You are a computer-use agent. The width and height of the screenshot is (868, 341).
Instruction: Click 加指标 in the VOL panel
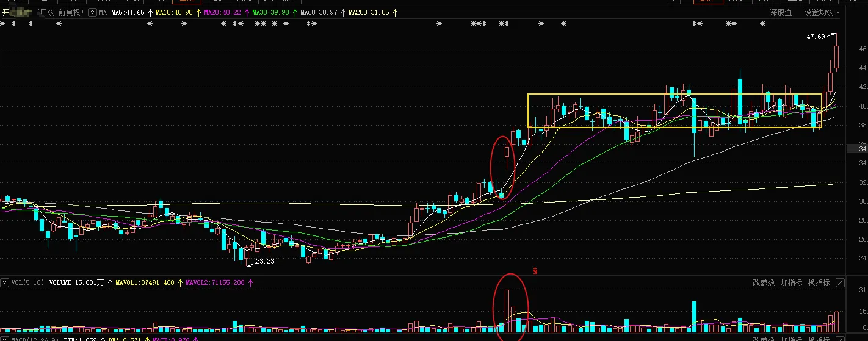pos(791,282)
